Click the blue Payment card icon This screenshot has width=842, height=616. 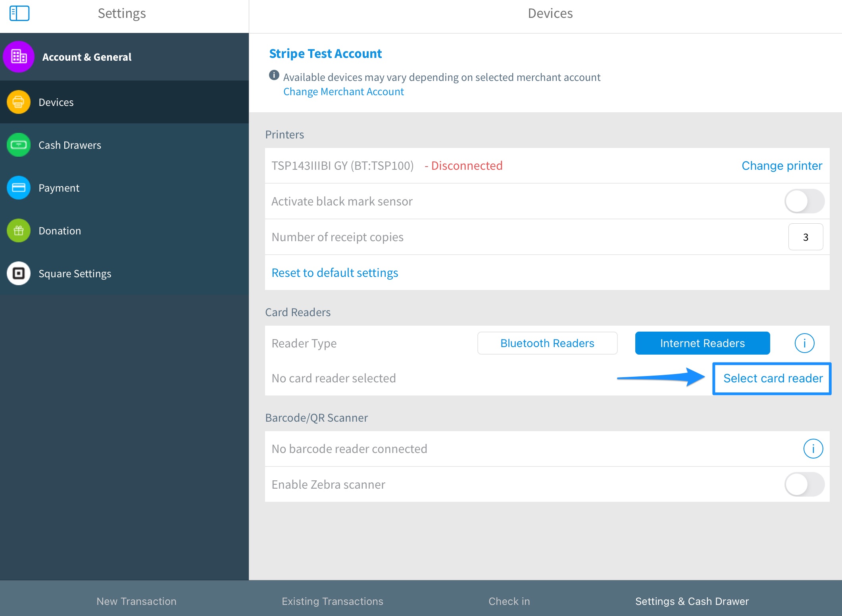(x=19, y=188)
